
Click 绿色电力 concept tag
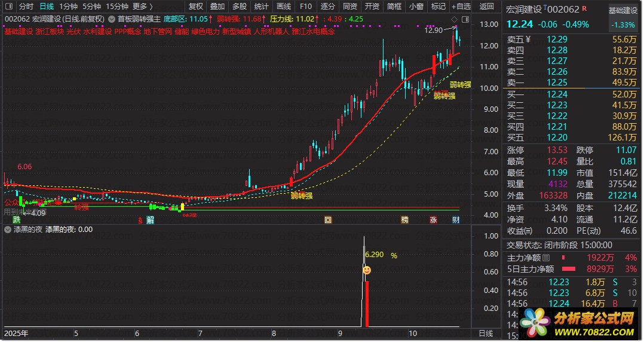206,32
